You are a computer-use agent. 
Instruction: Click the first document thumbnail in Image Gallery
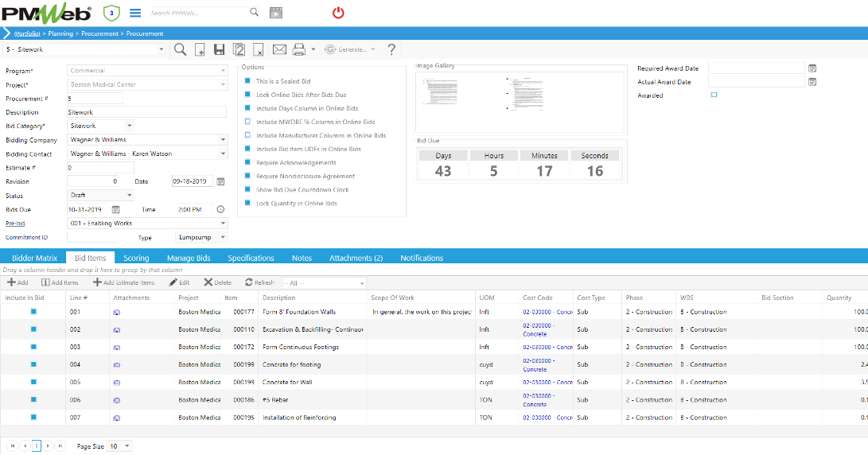click(x=440, y=92)
